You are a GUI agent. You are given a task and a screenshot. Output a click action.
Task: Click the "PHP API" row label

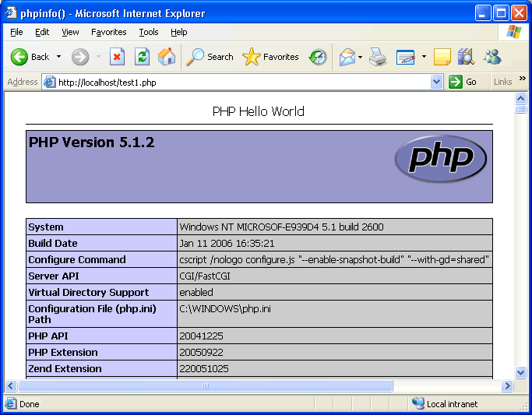pyautogui.click(x=48, y=336)
